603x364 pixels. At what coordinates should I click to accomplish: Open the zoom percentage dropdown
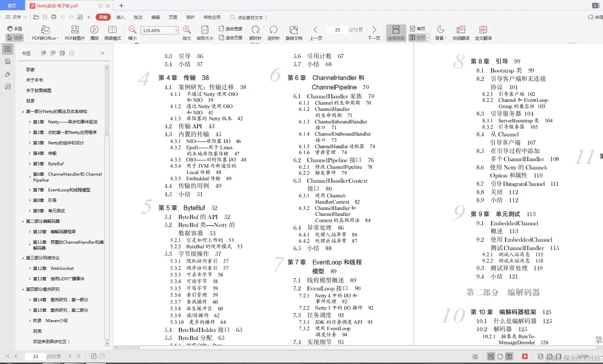(x=176, y=30)
